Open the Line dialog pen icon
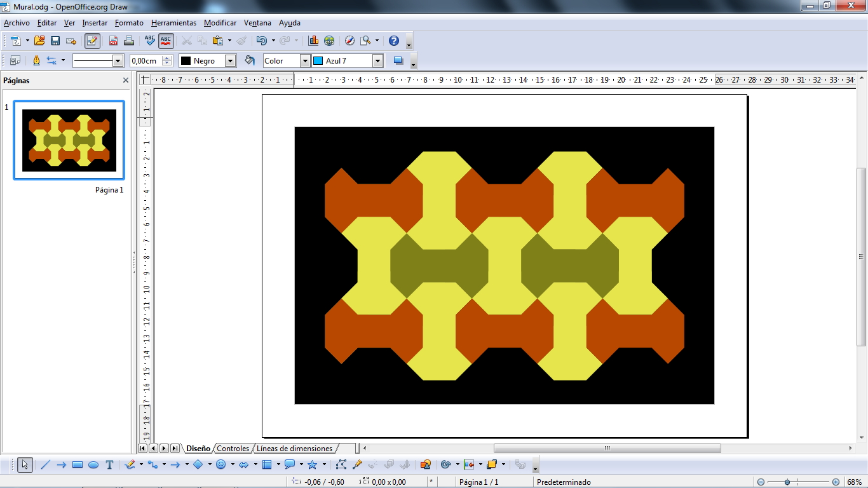868x488 pixels. [x=36, y=60]
